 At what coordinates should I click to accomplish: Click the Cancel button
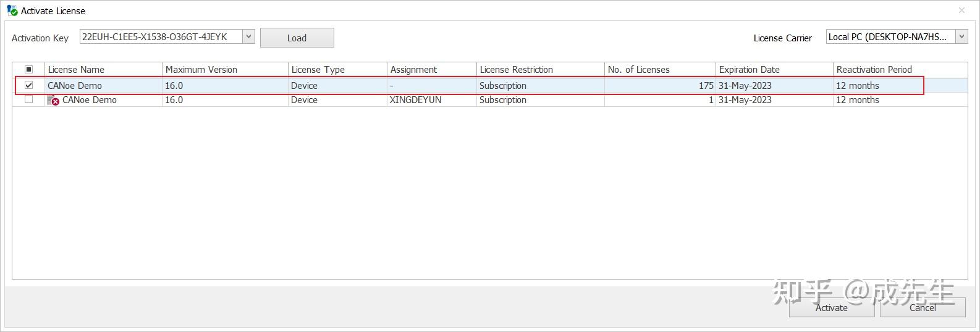point(923,307)
